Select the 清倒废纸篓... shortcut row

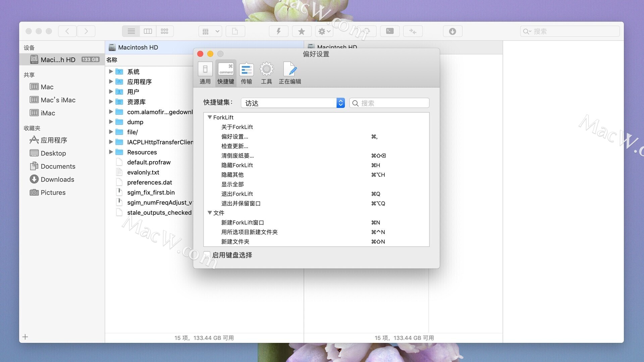(x=316, y=156)
